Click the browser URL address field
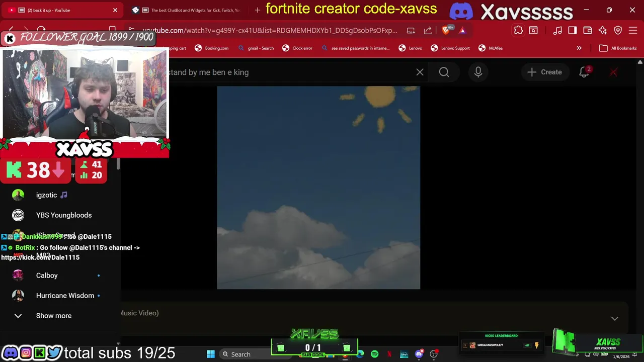 coord(269,30)
